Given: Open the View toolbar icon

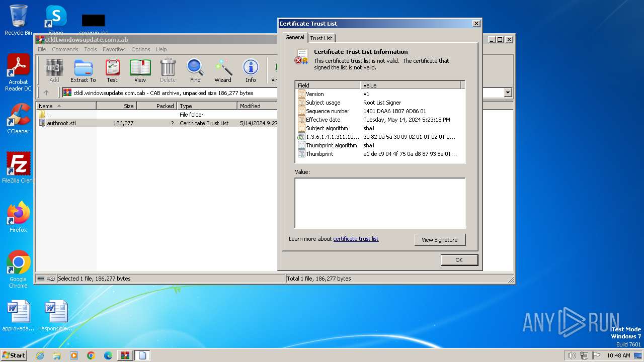Looking at the screenshot, I should click(140, 70).
